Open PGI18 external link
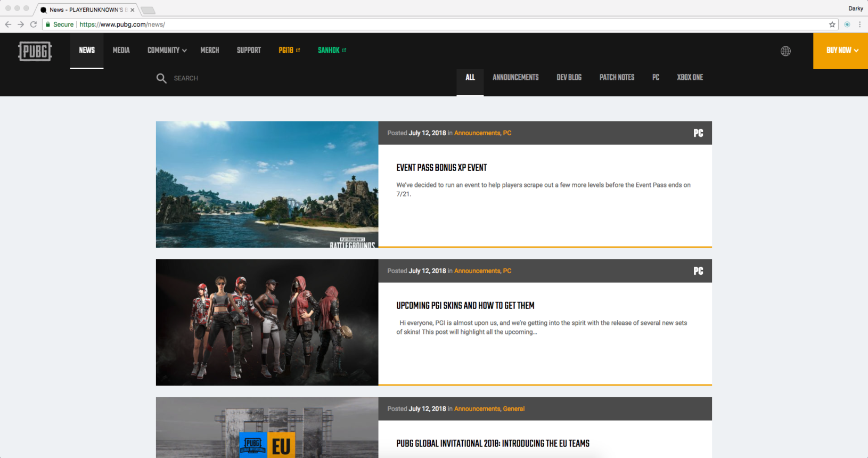 (x=289, y=50)
